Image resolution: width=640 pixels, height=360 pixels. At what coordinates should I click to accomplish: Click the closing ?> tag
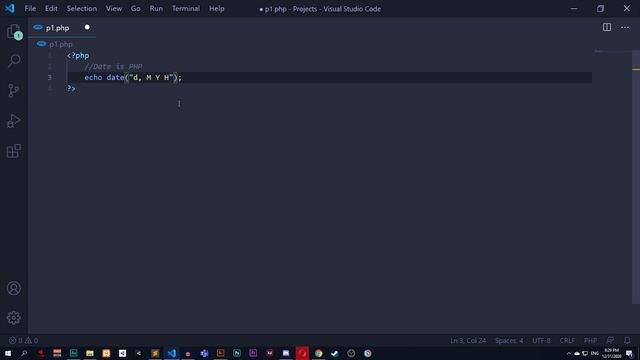tap(71, 88)
